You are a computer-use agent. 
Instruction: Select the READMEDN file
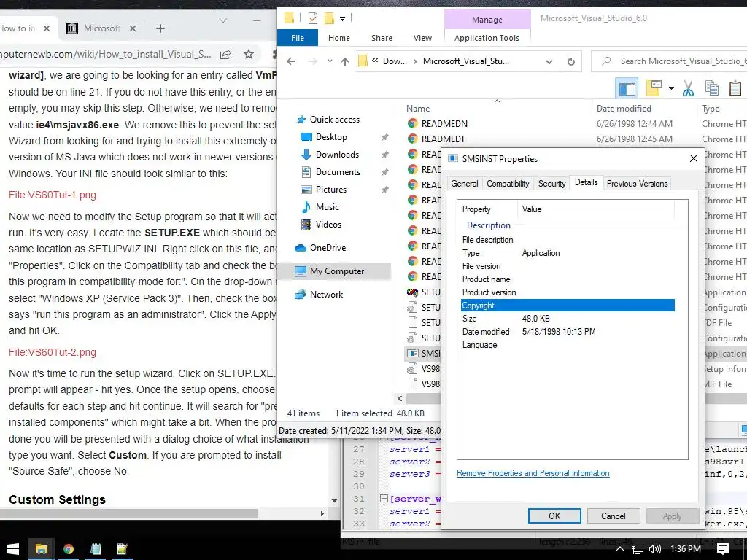coord(444,124)
